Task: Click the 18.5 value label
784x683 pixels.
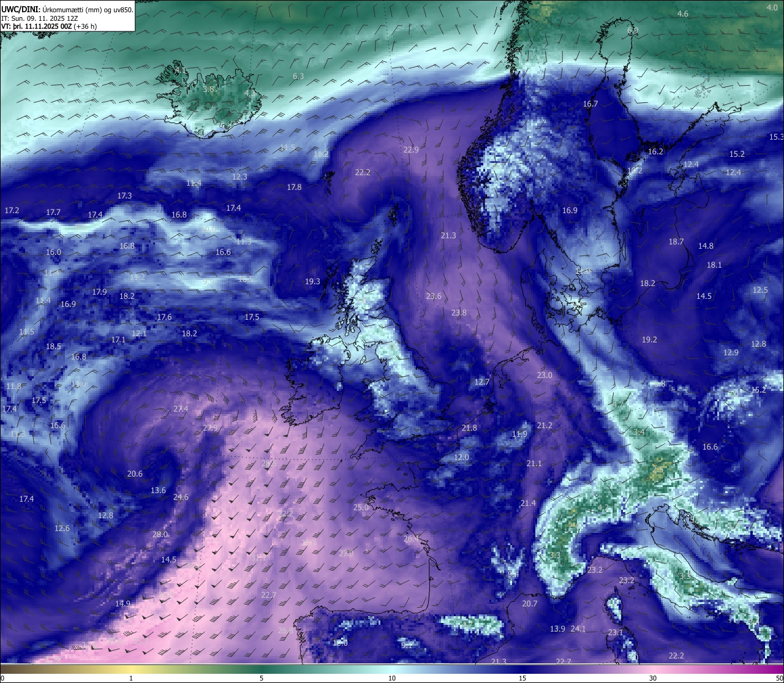Action: [x=53, y=347]
